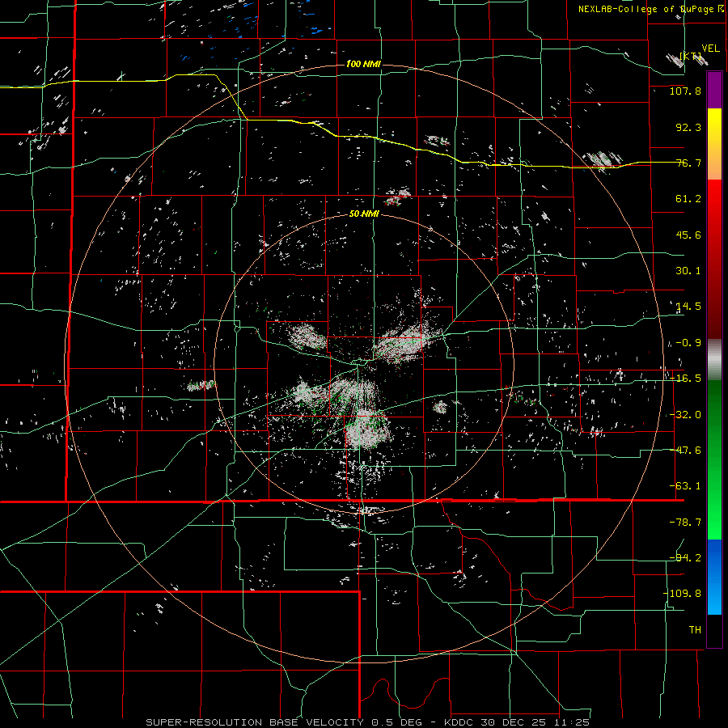The height and width of the screenshot is (728, 728).
Task: Click the 45.6 velocity scale value
Action: coord(688,235)
